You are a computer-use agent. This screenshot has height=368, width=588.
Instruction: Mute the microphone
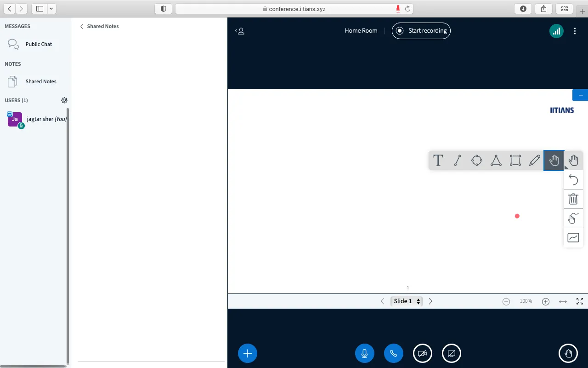[x=365, y=353]
